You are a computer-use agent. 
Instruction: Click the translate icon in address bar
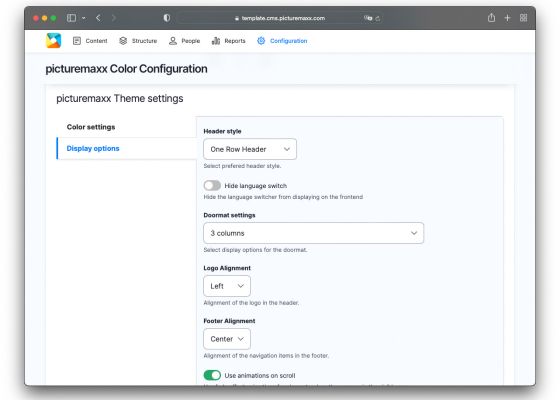click(x=368, y=18)
